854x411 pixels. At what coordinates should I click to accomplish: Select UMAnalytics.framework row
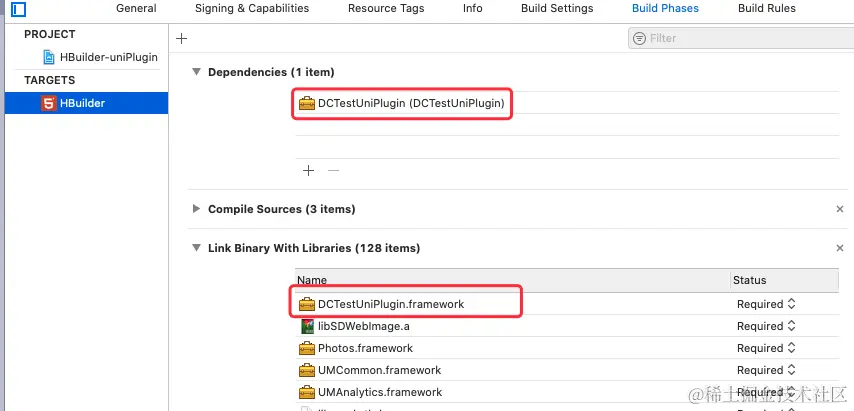click(567, 392)
